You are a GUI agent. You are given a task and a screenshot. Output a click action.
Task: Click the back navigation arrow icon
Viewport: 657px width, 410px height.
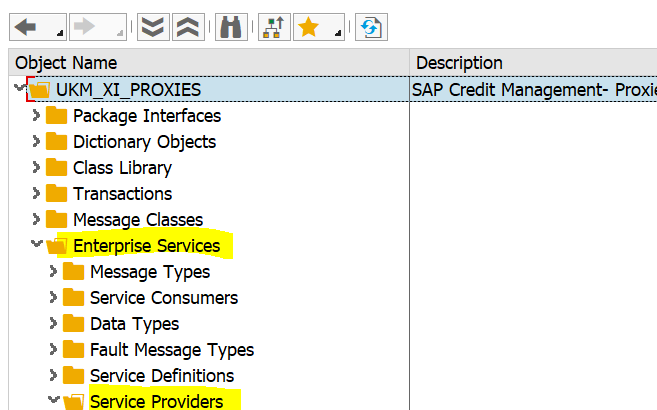click(25, 28)
